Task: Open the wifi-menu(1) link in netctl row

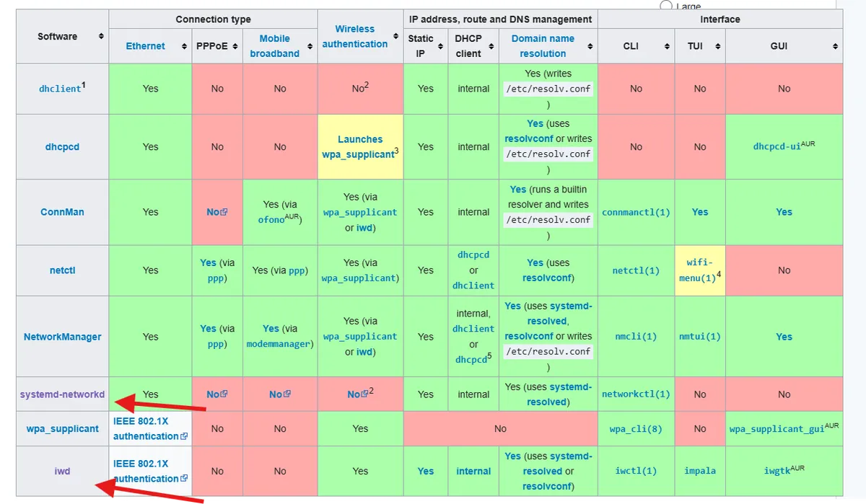Action: tap(699, 270)
